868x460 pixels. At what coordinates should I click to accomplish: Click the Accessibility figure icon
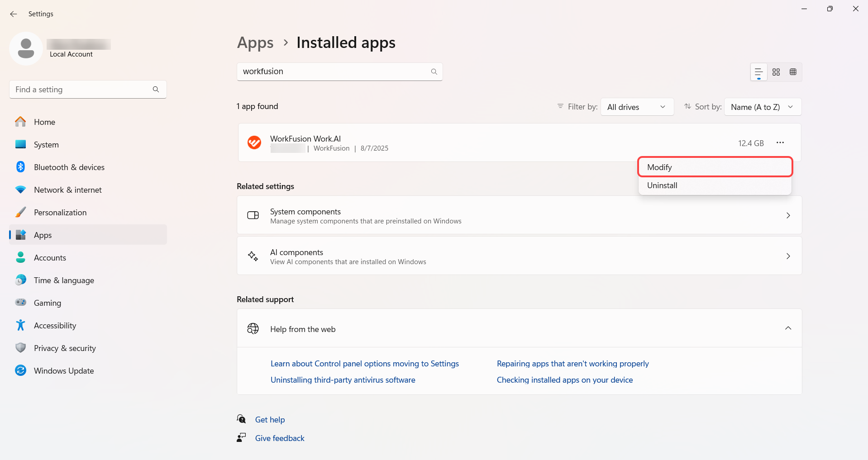coord(20,325)
